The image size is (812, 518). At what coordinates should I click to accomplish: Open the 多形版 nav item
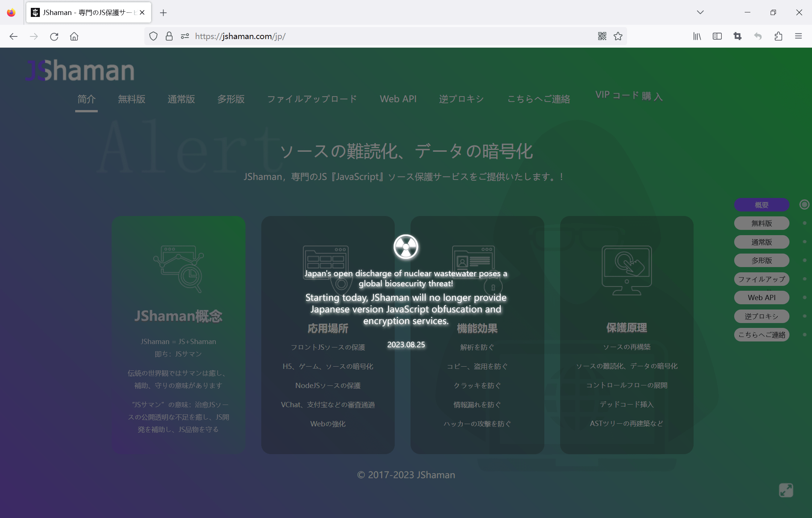point(231,99)
